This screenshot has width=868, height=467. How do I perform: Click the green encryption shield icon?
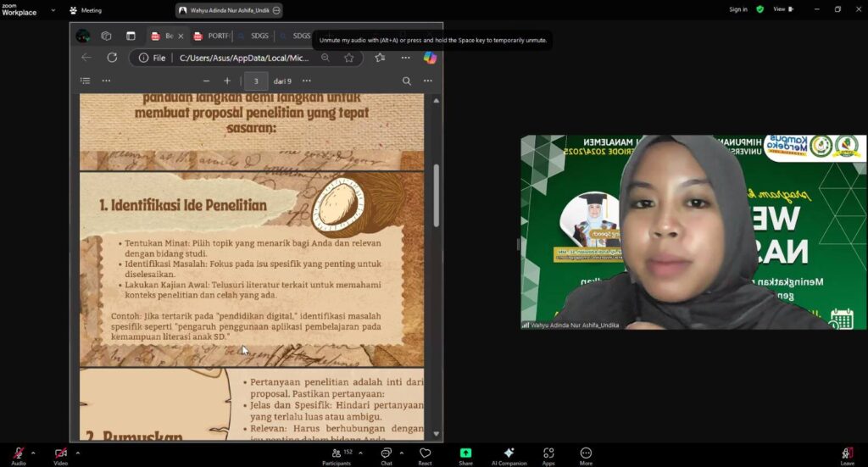coord(759,9)
